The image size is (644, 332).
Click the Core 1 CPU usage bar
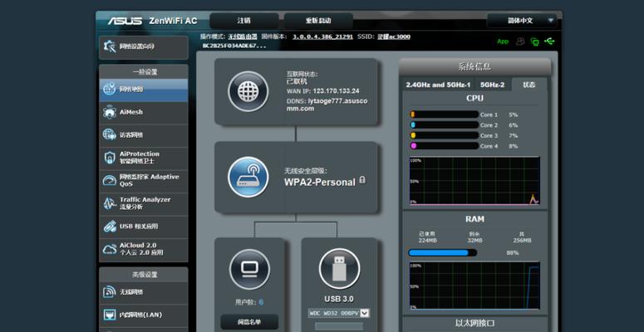pos(445,115)
